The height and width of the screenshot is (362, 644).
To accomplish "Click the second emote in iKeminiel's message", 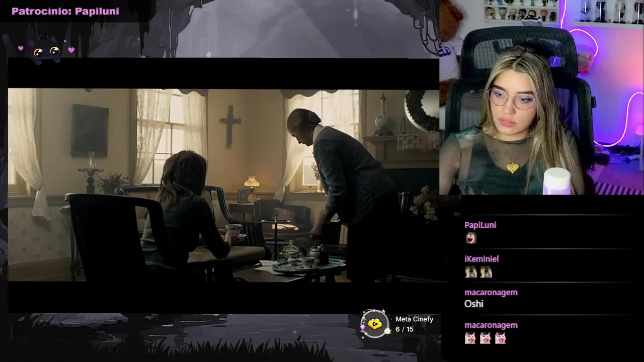I will [x=486, y=272].
